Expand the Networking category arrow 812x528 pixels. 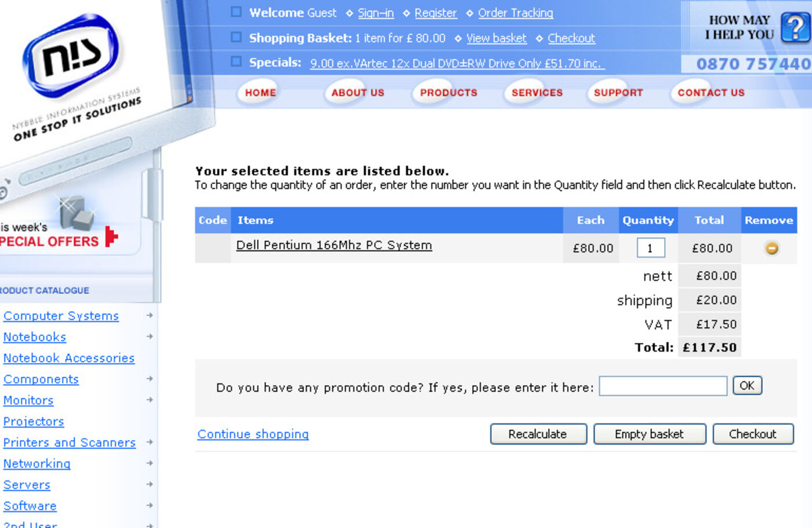point(150,463)
